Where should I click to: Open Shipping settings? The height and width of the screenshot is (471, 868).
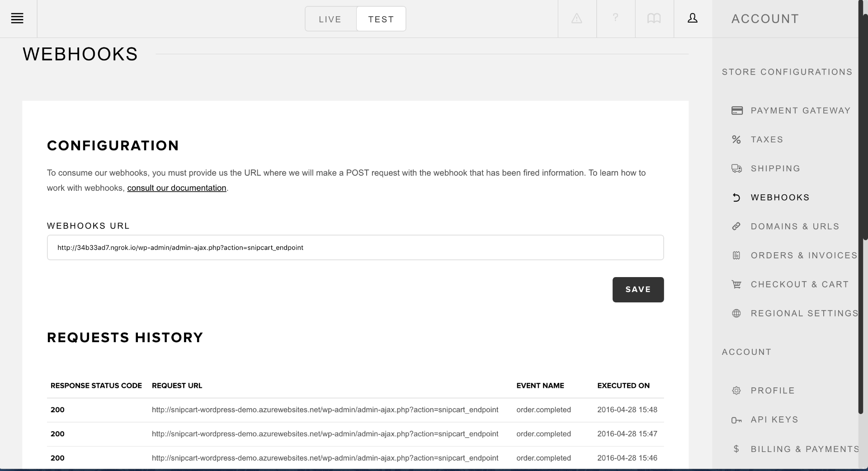point(775,169)
